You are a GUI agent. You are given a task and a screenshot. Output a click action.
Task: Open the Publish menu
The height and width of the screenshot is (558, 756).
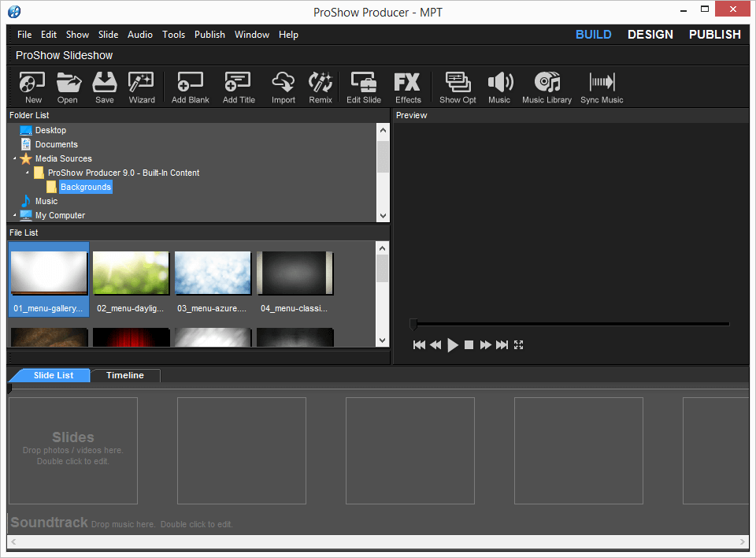(x=209, y=35)
